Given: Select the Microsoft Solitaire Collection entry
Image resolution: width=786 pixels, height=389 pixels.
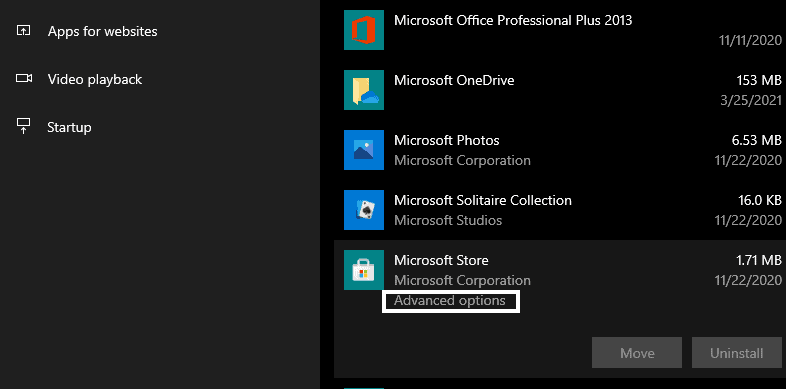Looking at the screenshot, I should (x=560, y=210).
